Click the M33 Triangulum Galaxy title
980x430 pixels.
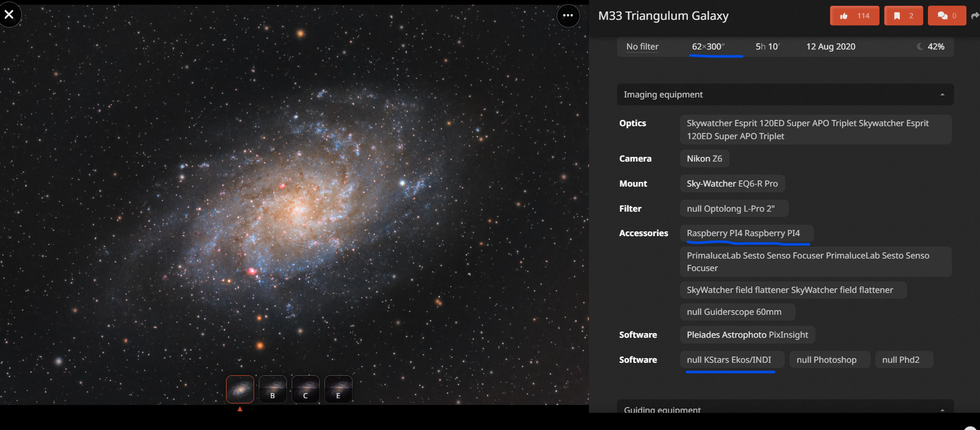pyautogui.click(x=663, y=16)
